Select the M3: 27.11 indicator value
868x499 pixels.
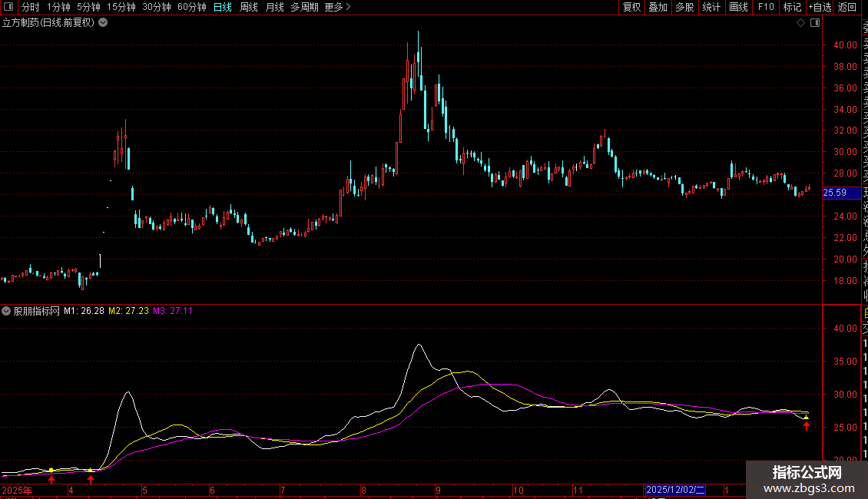pos(173,311)
